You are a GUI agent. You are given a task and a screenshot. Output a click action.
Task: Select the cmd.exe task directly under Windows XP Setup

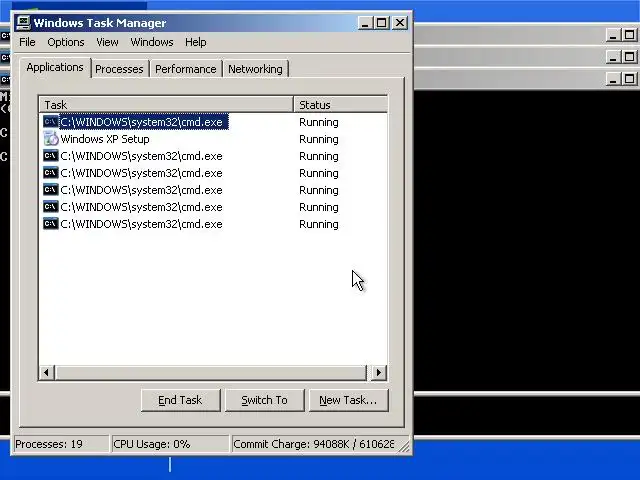141,156
